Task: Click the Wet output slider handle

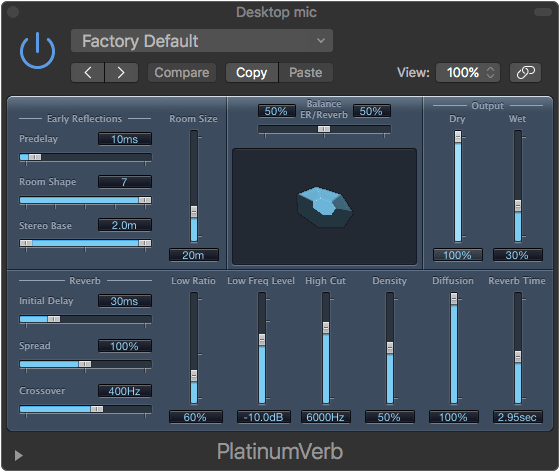Action: pyautogui.click(x=518, y=206)
